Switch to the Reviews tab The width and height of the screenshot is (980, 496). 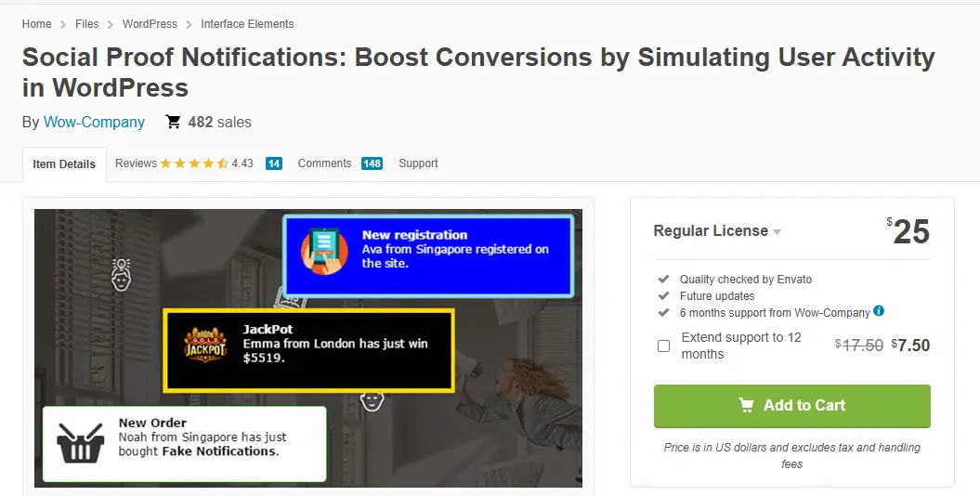click(136, 163)
